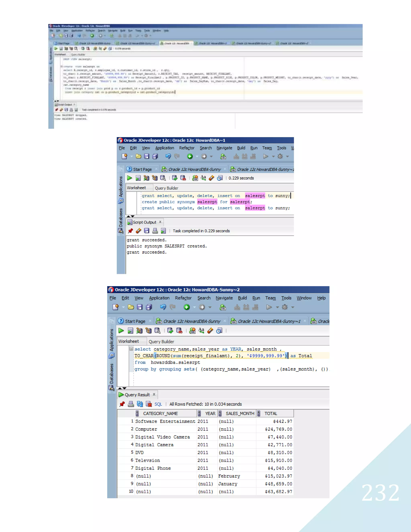Screen dimensions: 411x532
Task: Print Script Output in HowardDBA~1 window
Action: 155,231
